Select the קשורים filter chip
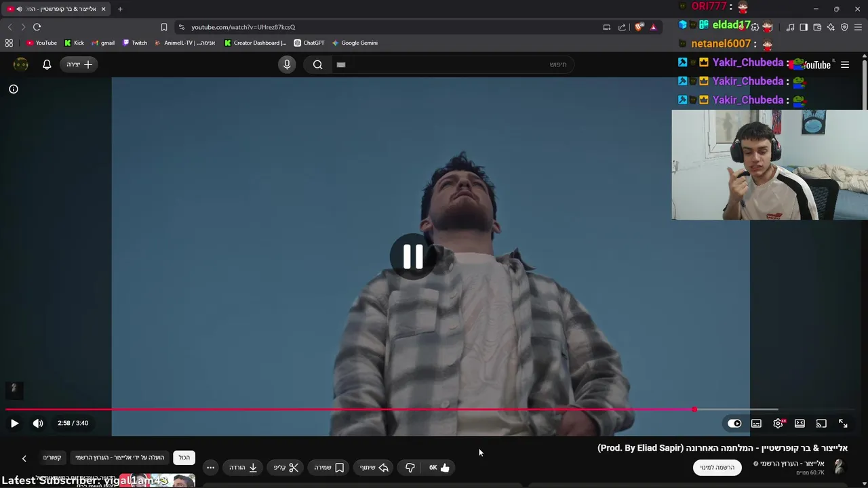 pos(52,457)
